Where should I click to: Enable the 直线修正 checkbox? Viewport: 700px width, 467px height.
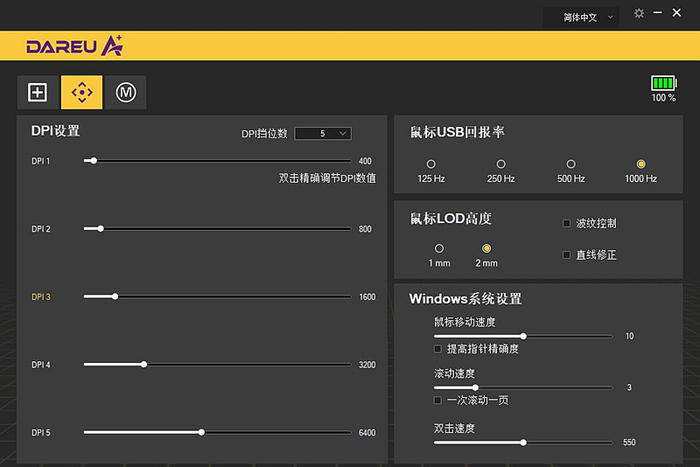click(x=567, y=255)
